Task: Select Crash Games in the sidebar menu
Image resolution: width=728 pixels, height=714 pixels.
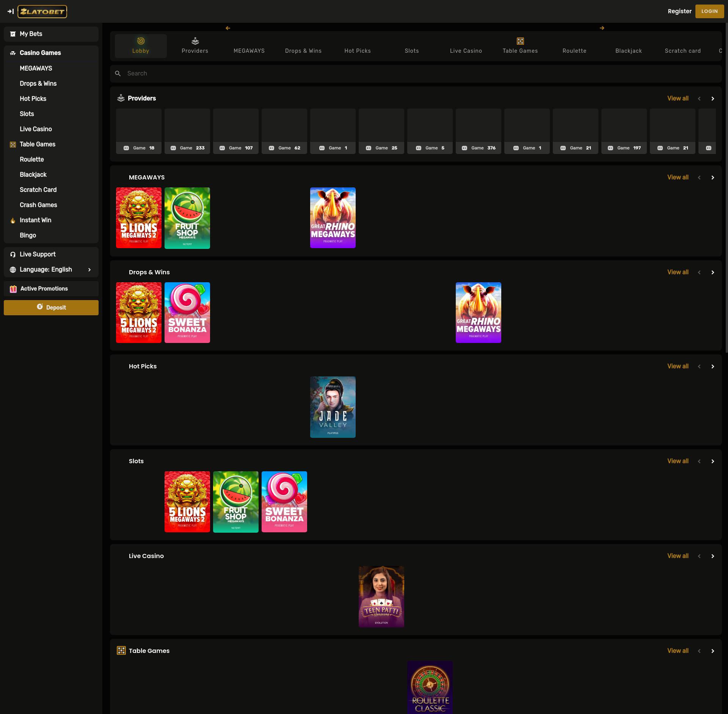Action: 38,205
